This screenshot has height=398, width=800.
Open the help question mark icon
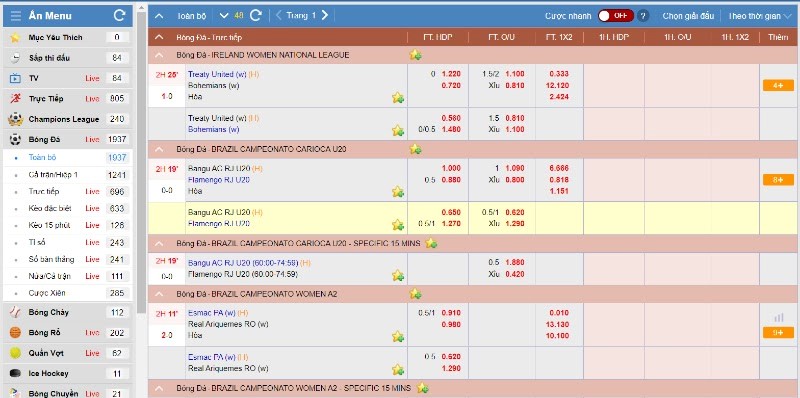tap(643, 16)
